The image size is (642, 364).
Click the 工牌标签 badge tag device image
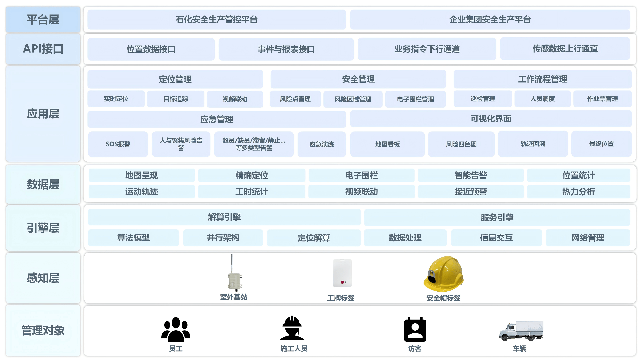pyautogui.click(x=342, y=273)
